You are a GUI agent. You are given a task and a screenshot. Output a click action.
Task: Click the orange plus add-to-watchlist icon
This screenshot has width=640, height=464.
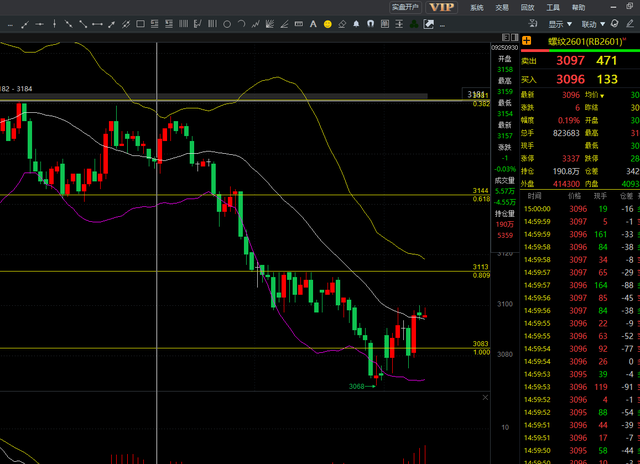pos(527,41)
